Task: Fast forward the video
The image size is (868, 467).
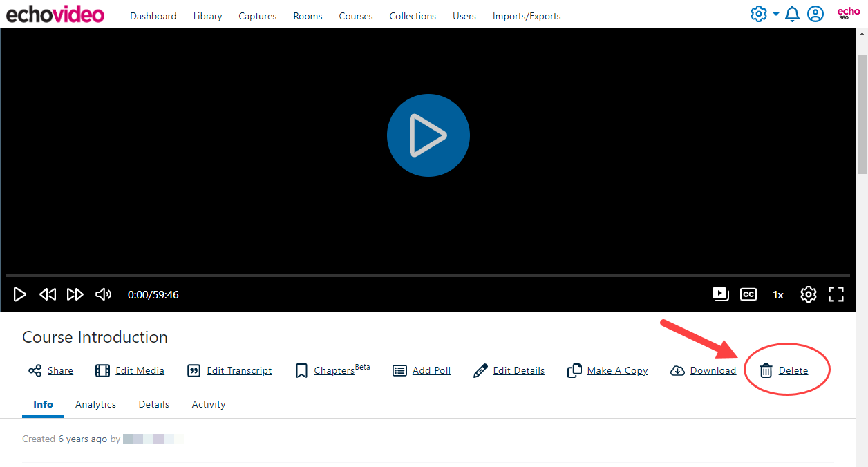Action: [75, 294]
